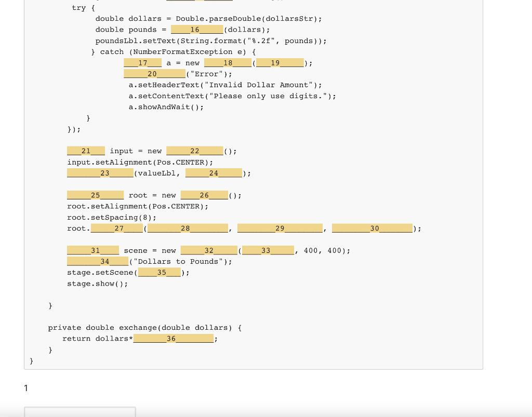Select blank 27 after root dot
This screenshot has height=417, width=532.
coord(115,228)
